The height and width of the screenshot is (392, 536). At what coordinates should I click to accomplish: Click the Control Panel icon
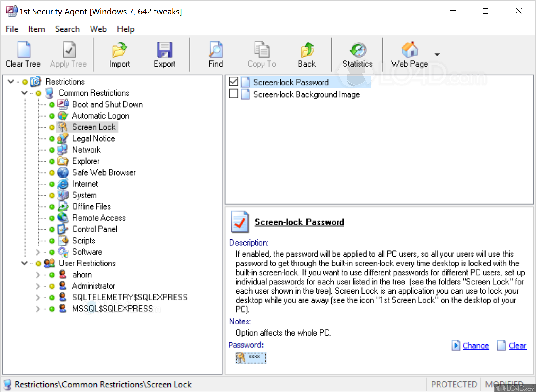(63, 229)
